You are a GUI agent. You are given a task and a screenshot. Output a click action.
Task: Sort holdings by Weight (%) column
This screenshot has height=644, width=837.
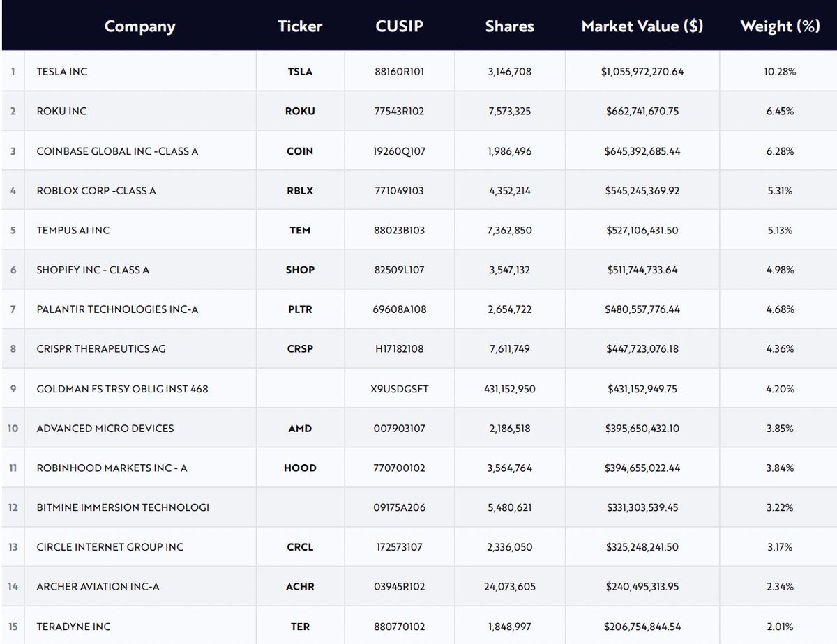click(x=779, y=26)
